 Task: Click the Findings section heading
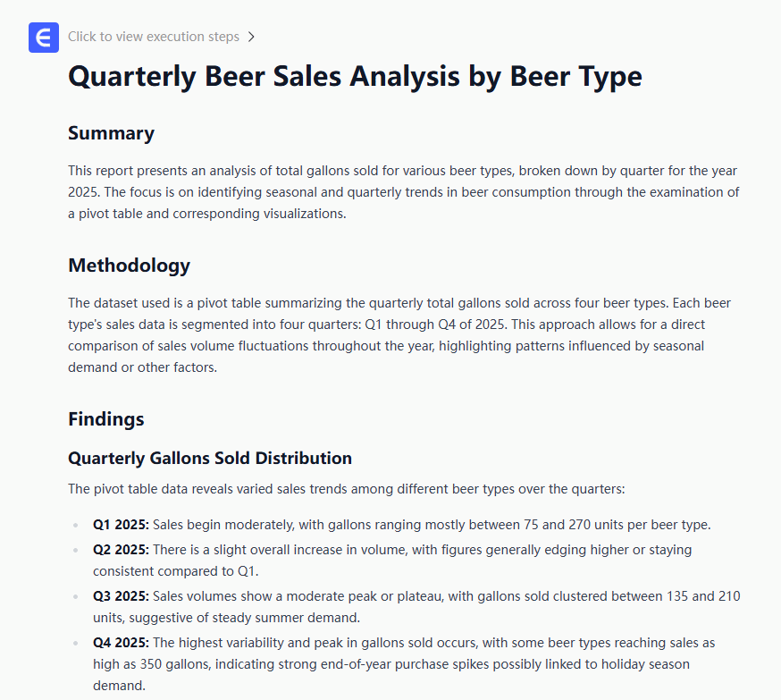[x=105, y=419]
